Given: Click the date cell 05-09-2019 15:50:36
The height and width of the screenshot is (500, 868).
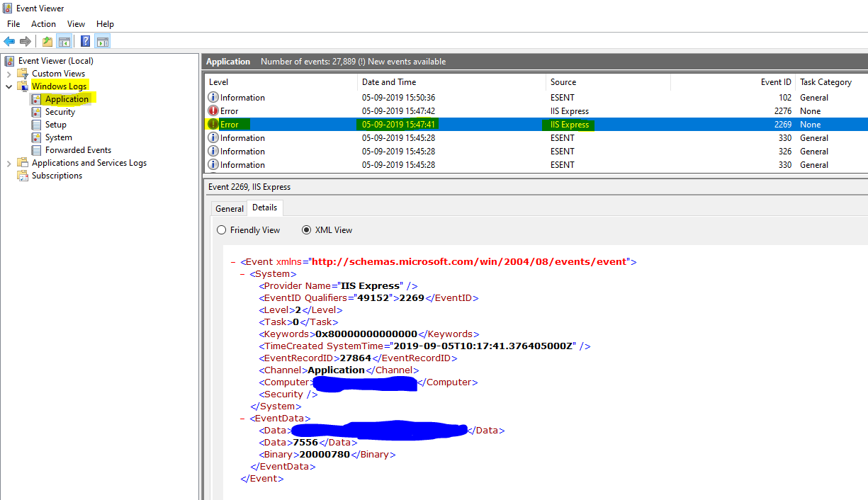Looking at the screenshot, I should coord(398,98).
